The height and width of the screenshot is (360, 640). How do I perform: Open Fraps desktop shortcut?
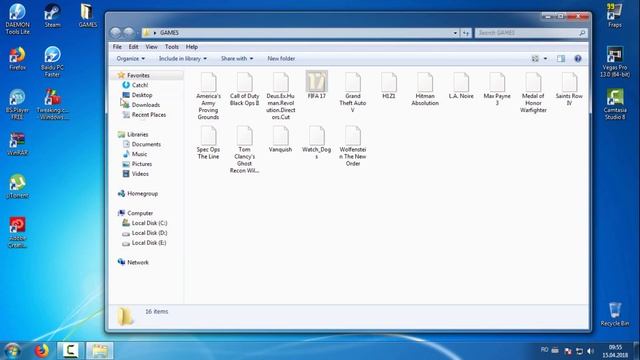click(615, 16)
